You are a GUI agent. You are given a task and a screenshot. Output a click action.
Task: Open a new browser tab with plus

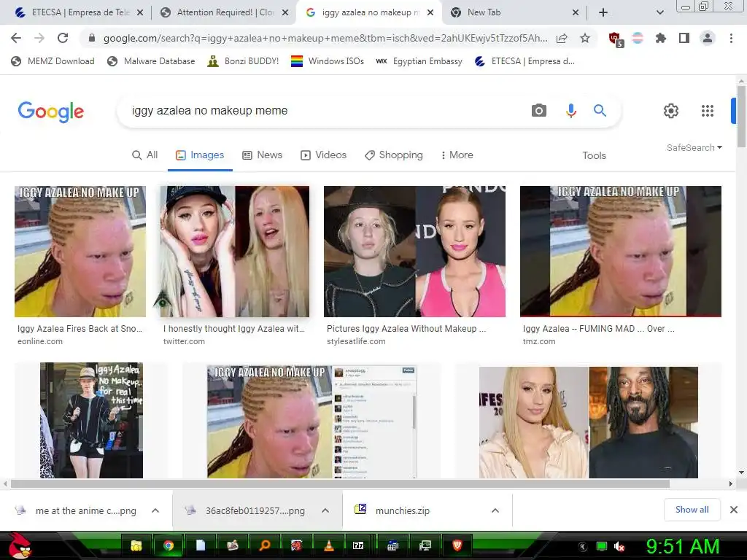pyautogui.click(x=603, y=12)
